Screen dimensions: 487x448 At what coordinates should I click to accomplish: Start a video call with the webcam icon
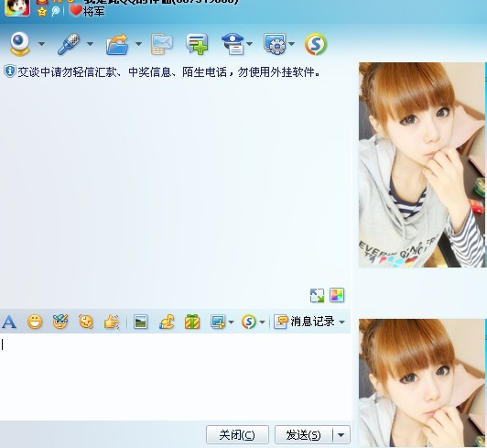click(20, 44)
